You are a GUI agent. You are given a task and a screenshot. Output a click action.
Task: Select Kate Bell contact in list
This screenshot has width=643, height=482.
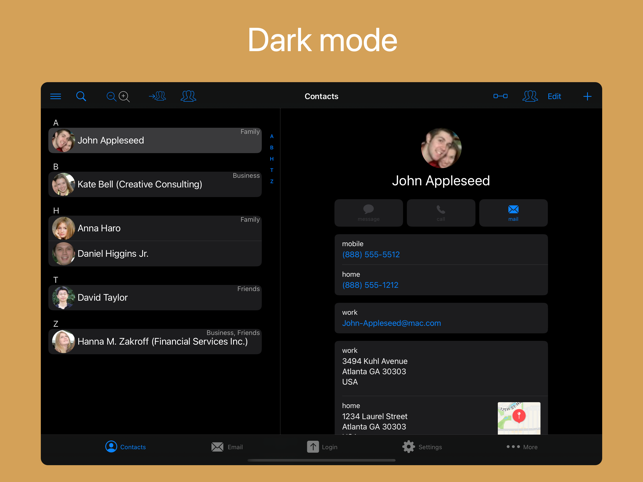(x=155, y=184)
